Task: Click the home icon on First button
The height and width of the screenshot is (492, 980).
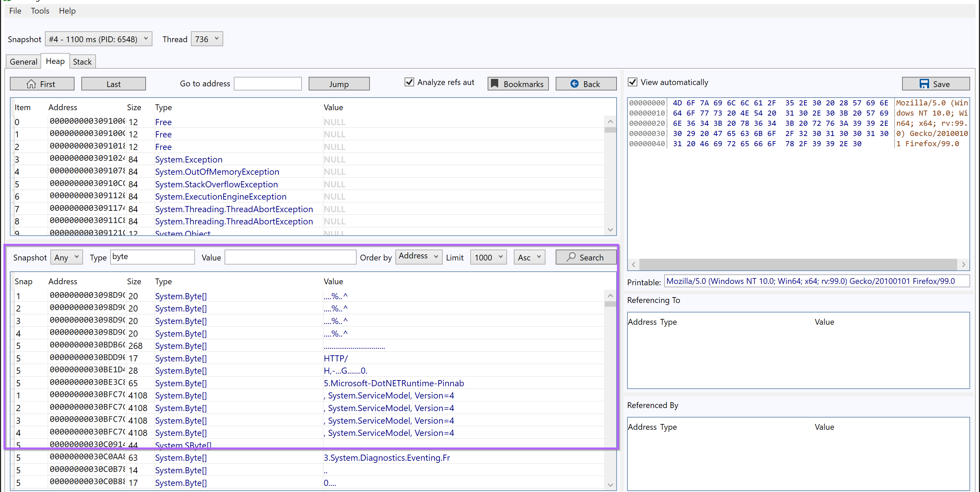Action: tap(31, 84)
